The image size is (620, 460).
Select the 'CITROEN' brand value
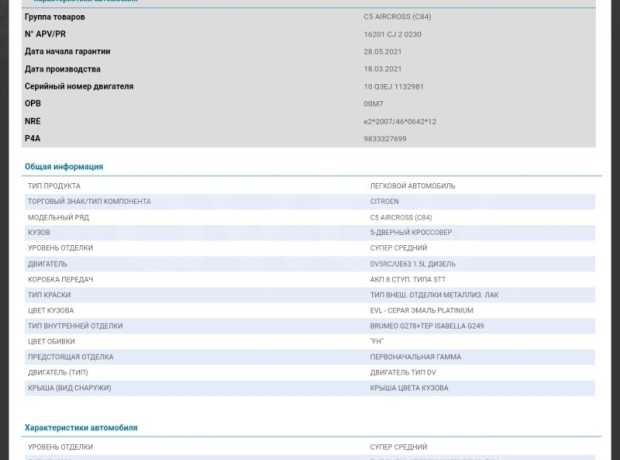pyautogui.click(x=385, y=202)
